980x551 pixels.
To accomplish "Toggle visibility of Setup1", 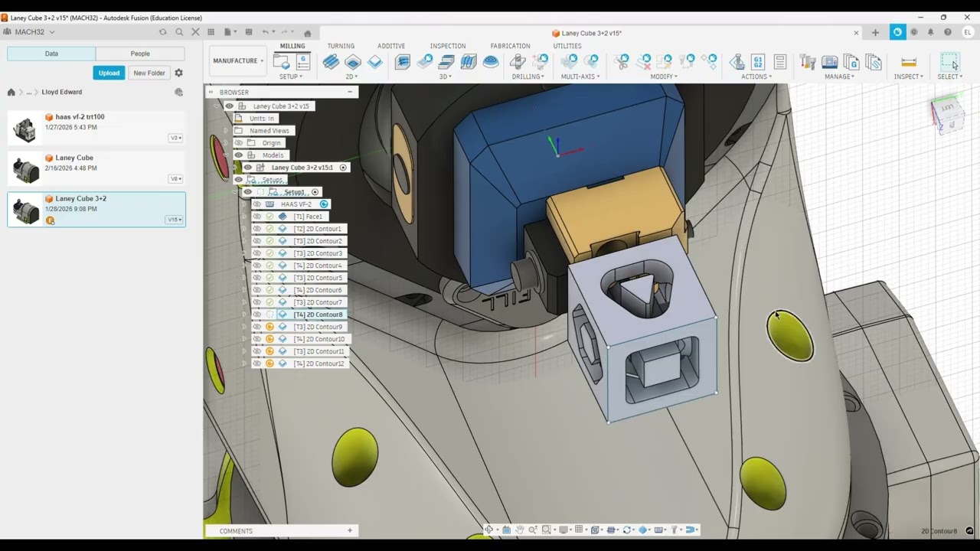I will [x=247, y=192].
